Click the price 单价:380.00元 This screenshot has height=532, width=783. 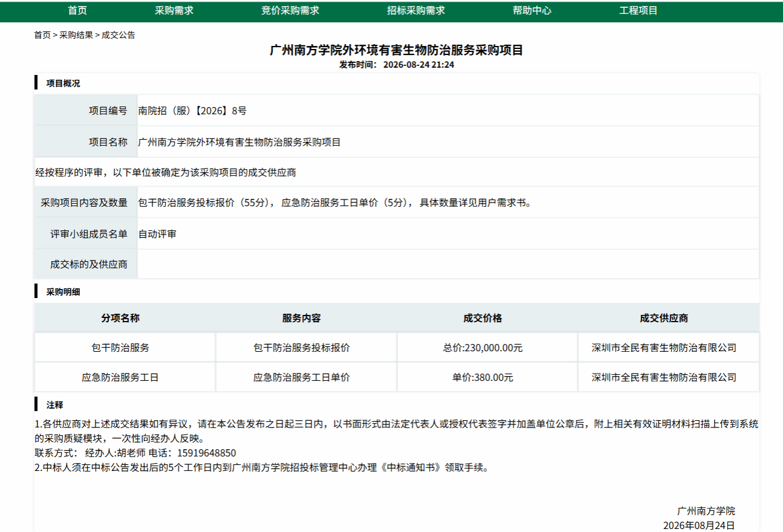click(x=483, y=377)
